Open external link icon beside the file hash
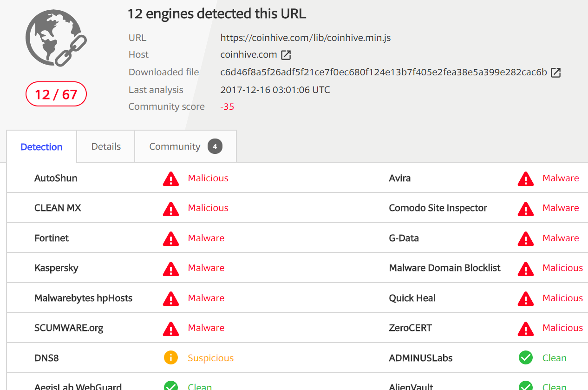 coord(556,73)
